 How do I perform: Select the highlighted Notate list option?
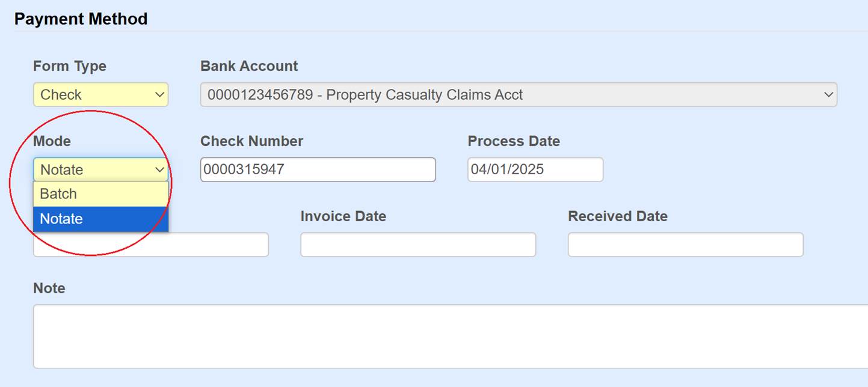tap(100, 219)
